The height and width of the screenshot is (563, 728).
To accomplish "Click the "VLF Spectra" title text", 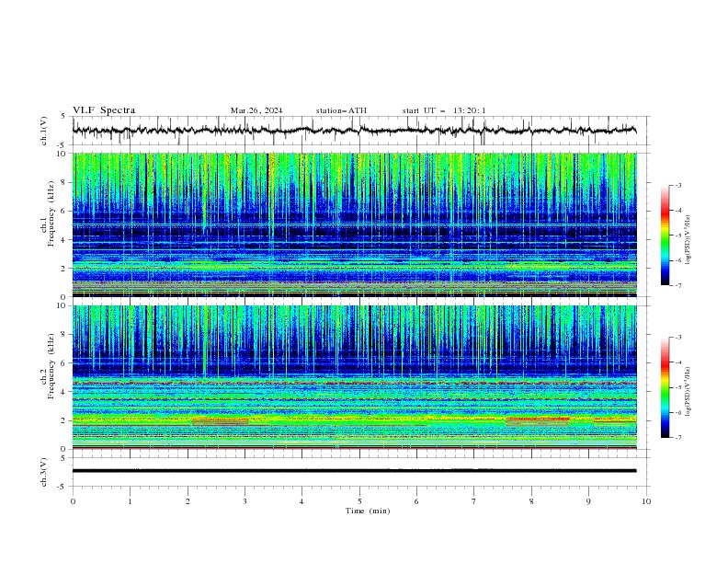I will (104, 110).
